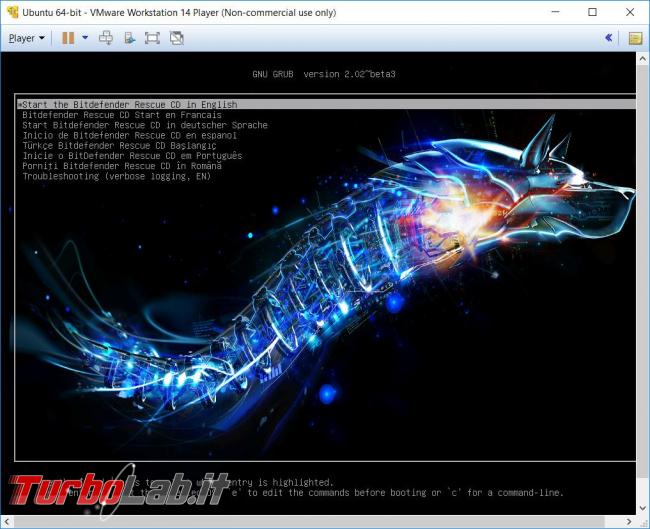Select Troubleshooting (verbose logging, EN) entry

116,176
